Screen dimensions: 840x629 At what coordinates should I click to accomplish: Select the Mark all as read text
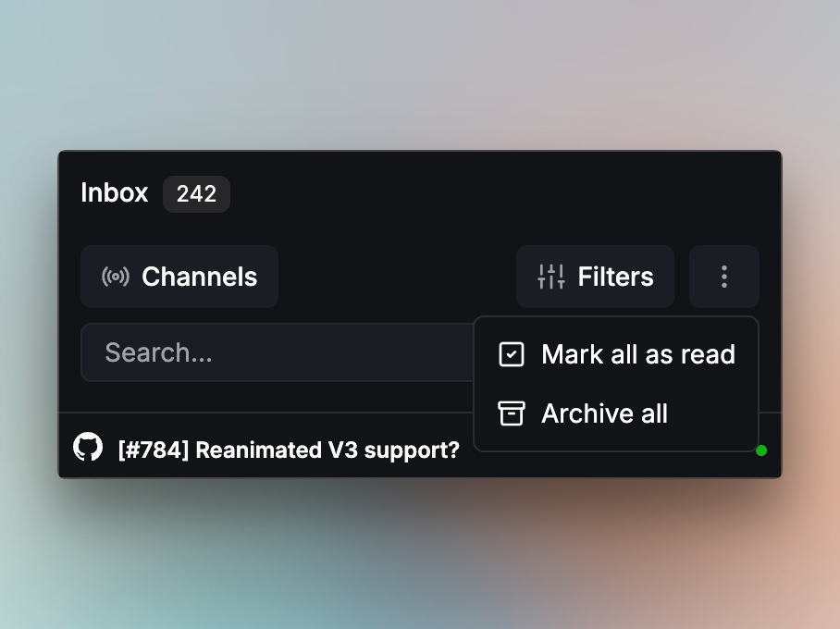[637, 354]
